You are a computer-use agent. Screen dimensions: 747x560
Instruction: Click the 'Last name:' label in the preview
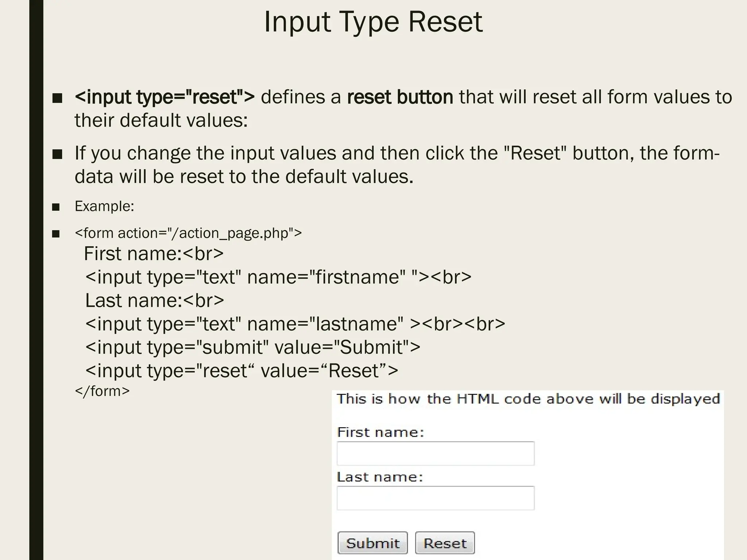[380, 477]
